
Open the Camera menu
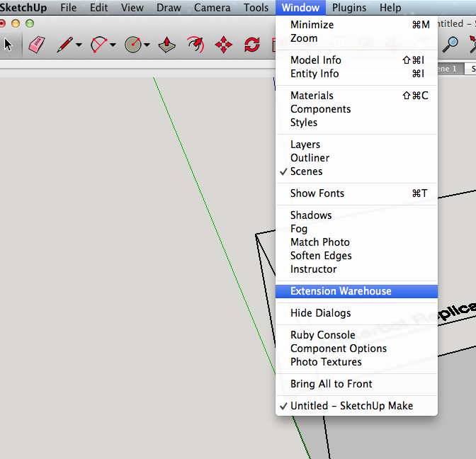pyautogui.click(x=212, y=8)
